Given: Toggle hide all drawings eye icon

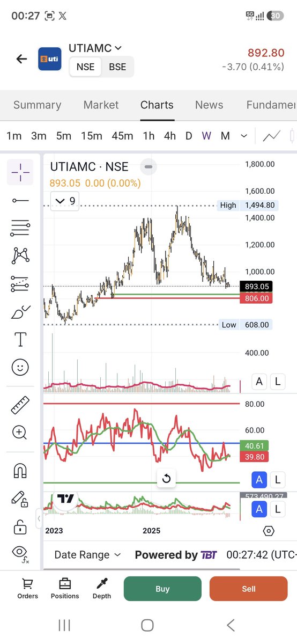Looking at the screenshot, I should [x=20, y=553].
